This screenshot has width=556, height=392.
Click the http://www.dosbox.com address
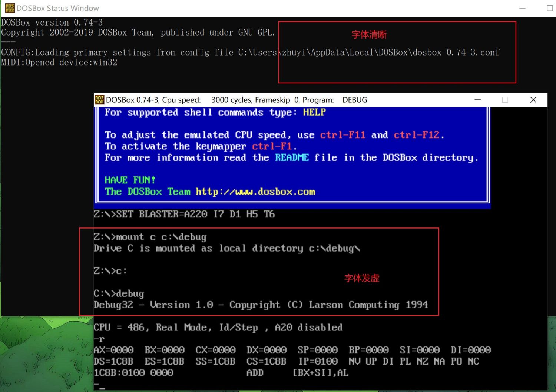pyautogui.click(x=255, y=192)
